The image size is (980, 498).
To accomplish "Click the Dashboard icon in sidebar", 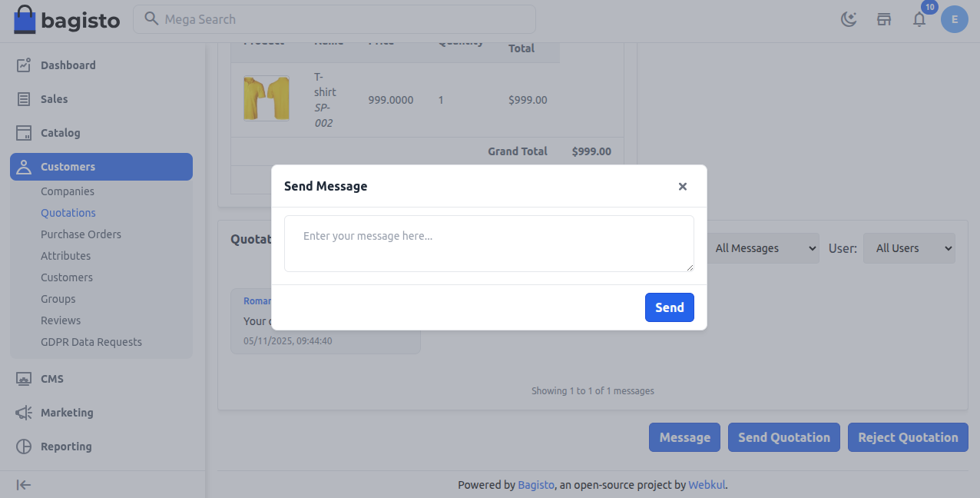I will [24, 65].
